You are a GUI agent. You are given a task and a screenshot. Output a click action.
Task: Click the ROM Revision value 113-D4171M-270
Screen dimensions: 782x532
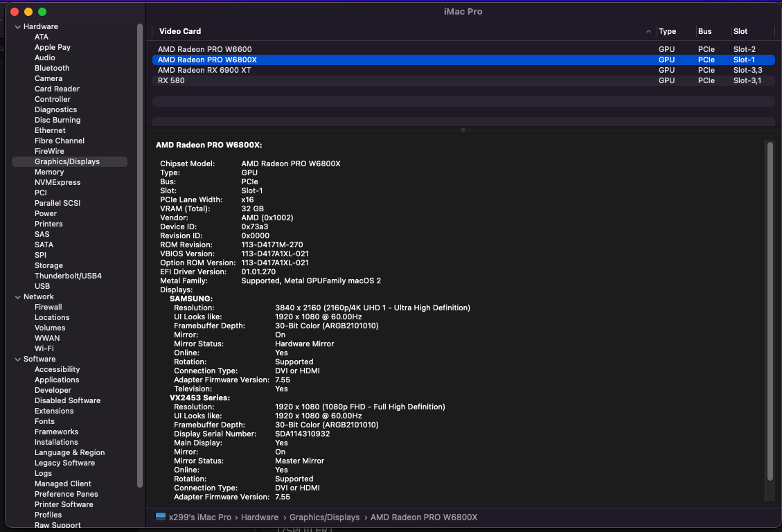click(x=272, y=245)
